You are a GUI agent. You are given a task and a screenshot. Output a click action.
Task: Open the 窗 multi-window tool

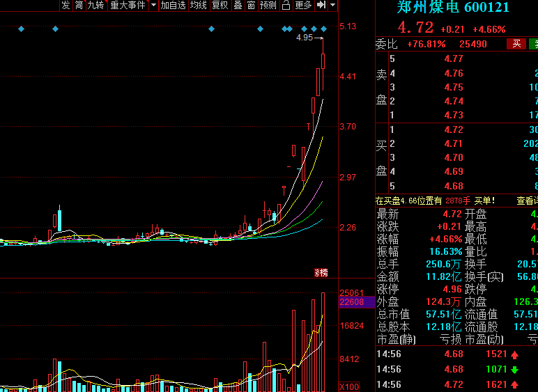point(251,5)
